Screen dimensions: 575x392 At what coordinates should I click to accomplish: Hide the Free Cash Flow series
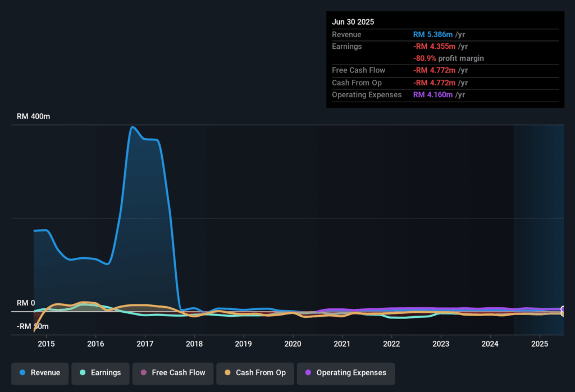click(173, 373)
